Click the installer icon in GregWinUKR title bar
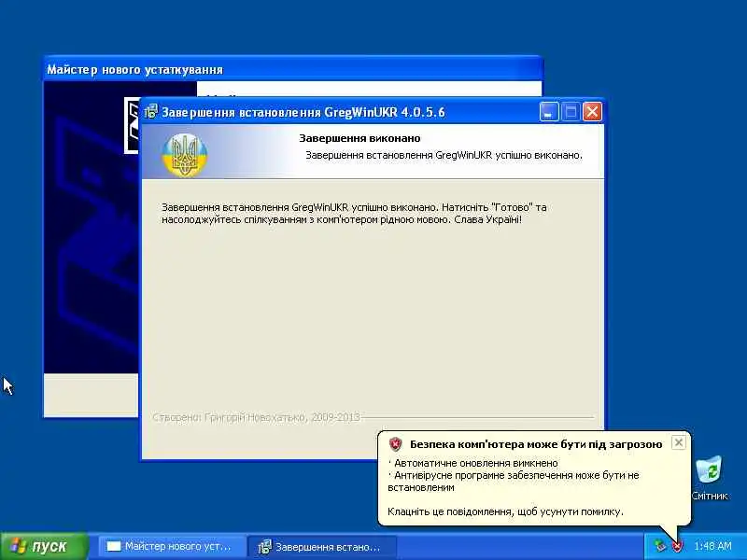The width and height of the screenshot is (747, 560). 151,112
